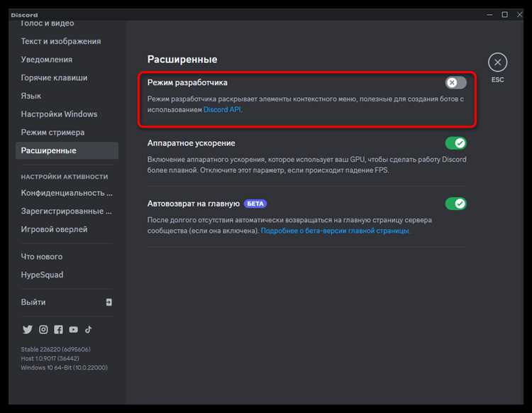The height and width of the screenshot is (413, 532).
Task: Select Режим стримера in sidebar
Action: tap(52, 133)
